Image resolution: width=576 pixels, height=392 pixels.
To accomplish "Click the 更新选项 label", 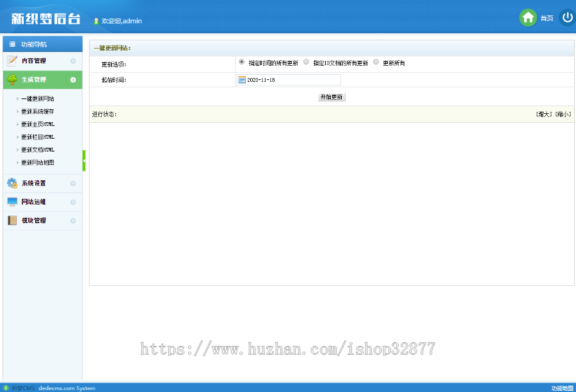I will pos(113,65).
